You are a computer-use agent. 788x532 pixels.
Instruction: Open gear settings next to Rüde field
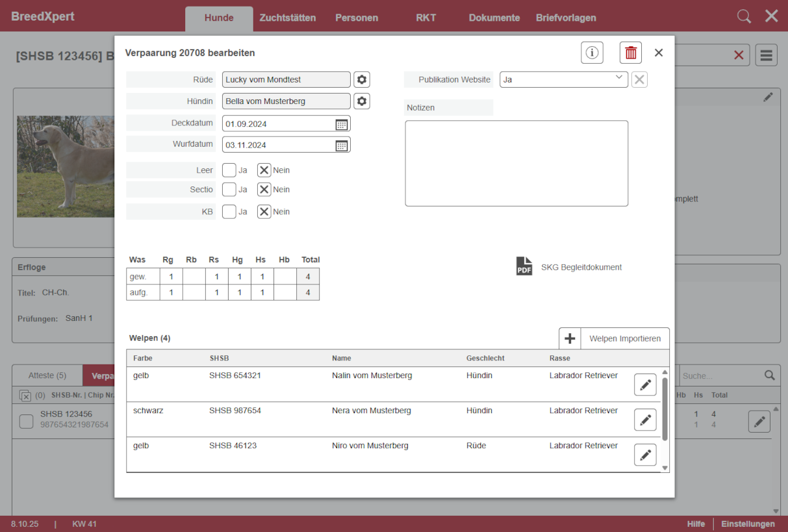tap(362, 80)
